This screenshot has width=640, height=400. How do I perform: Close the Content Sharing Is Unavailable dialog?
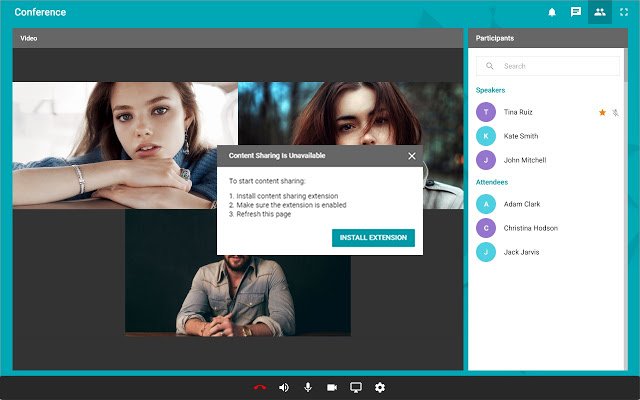(412, 156)
